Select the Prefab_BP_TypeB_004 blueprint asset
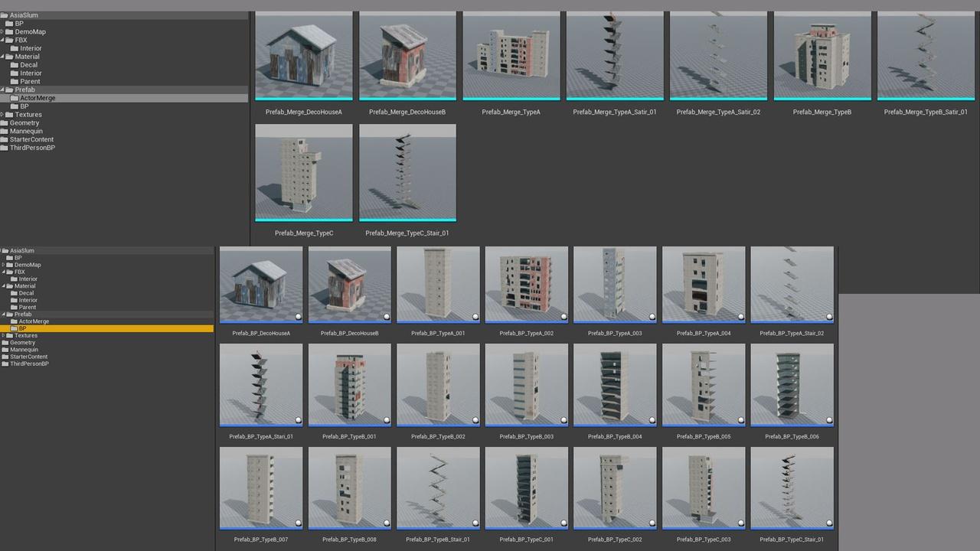980x551 pixels. click(x=615, y=384)
